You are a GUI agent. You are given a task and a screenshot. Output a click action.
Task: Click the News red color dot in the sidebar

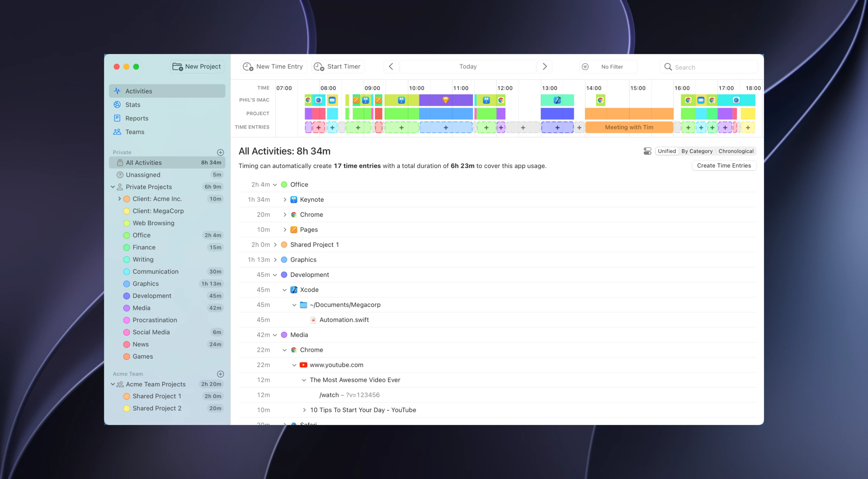click(x=127, y=344)
